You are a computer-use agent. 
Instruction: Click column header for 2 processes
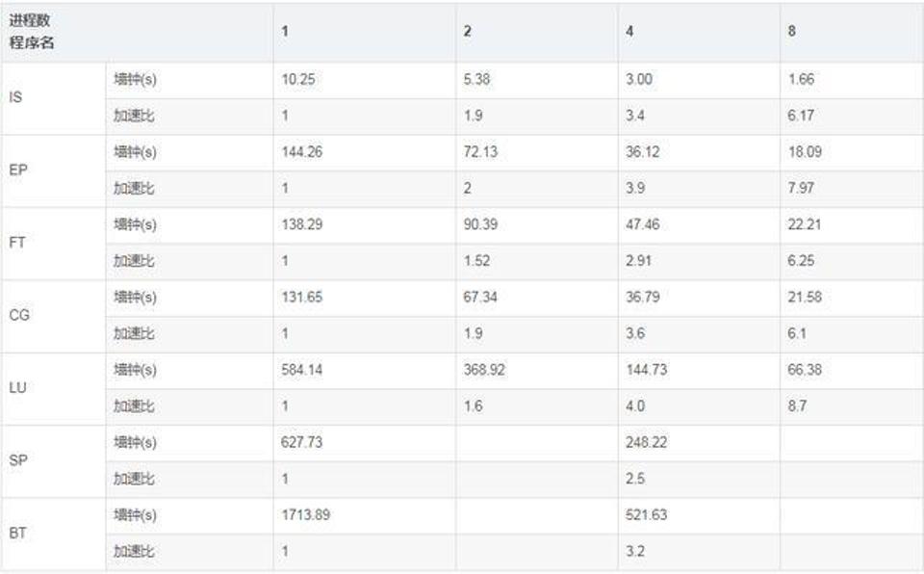tap(537, 32)
